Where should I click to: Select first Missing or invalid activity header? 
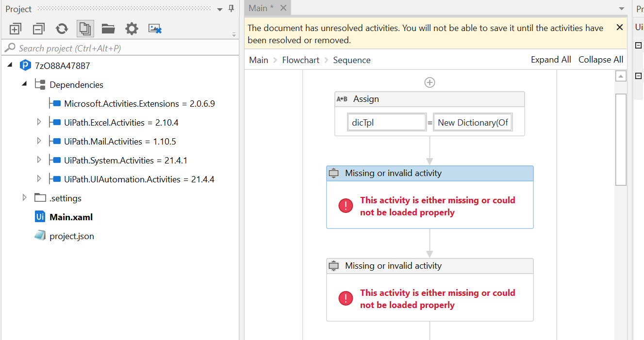[x=430, y=173]
